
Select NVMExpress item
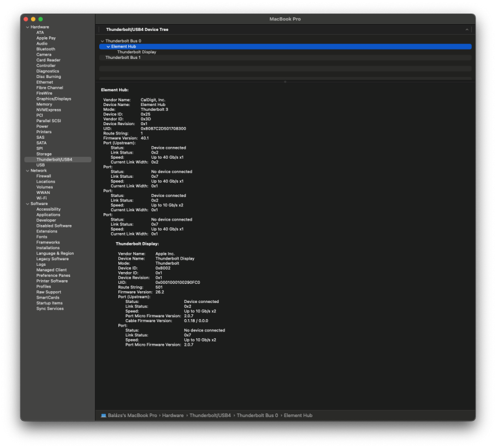(x=48, y=110)
